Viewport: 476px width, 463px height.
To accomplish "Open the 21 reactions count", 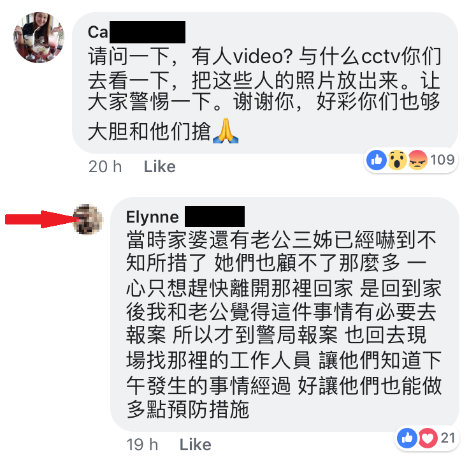I will tap(448, 437).
